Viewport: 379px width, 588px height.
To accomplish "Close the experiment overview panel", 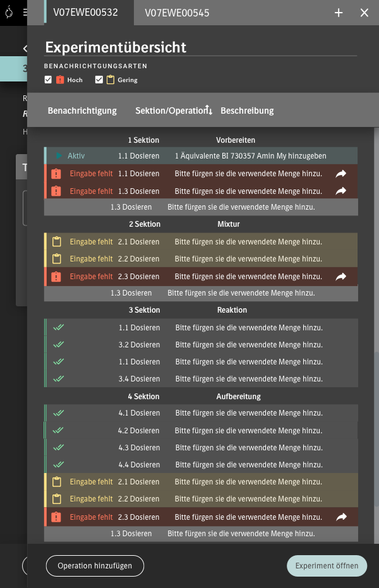I will click(x=364, y=13).
